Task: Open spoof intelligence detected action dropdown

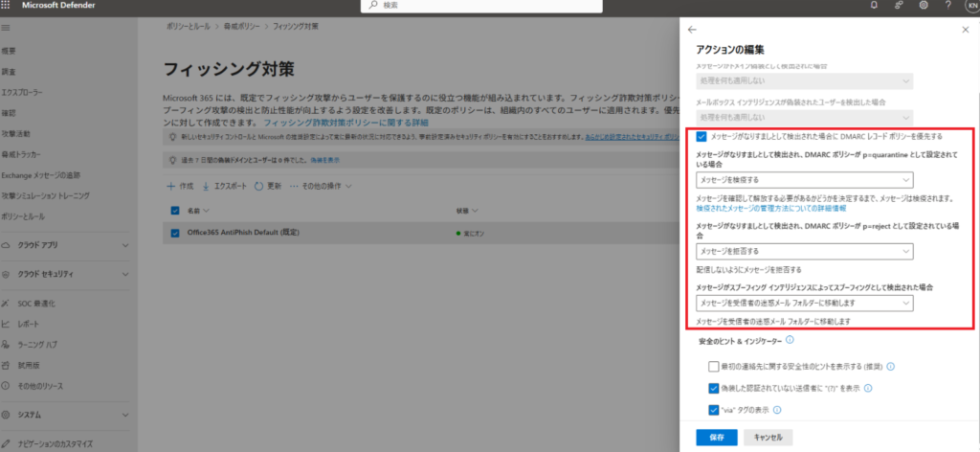Action: 804,303
